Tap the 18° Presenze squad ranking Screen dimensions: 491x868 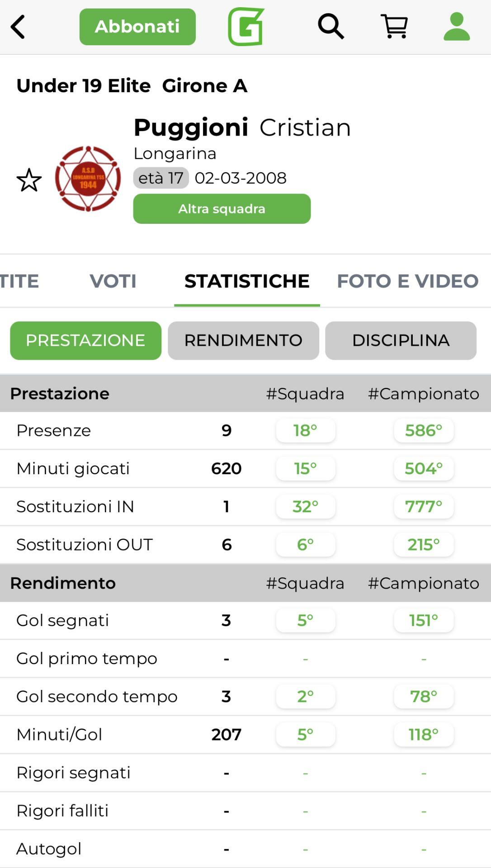pyautogui.click(x=305, y=430)
